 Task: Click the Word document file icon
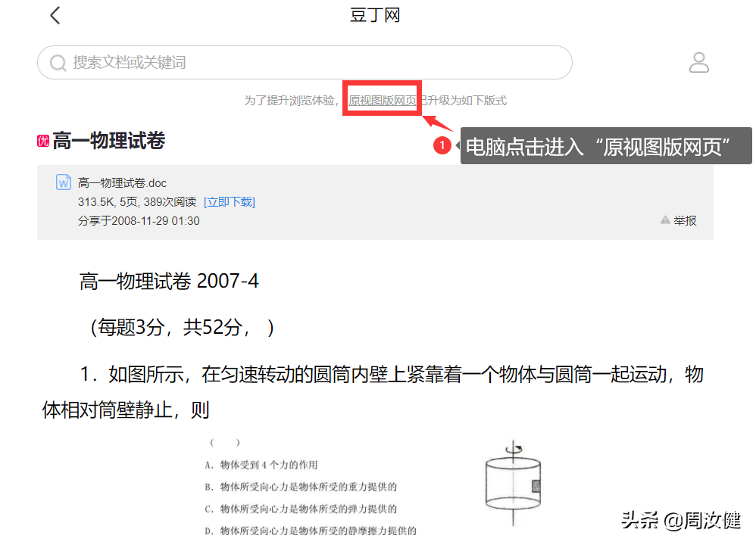pos(64,182)
